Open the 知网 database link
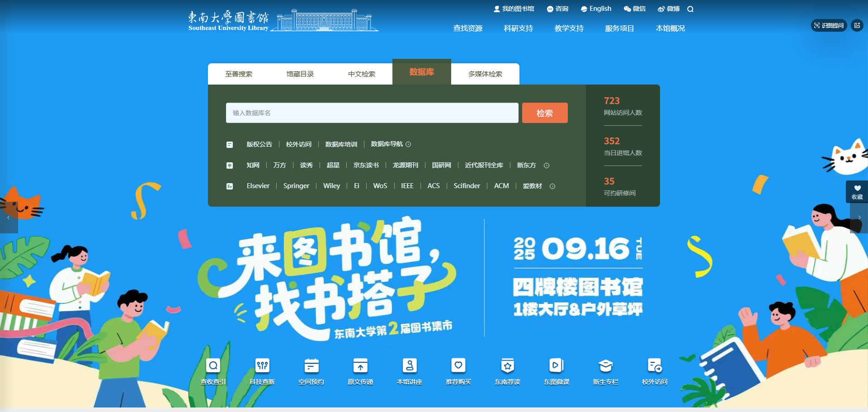Viewport: 868px width, 412px height. tap(253, 165)
